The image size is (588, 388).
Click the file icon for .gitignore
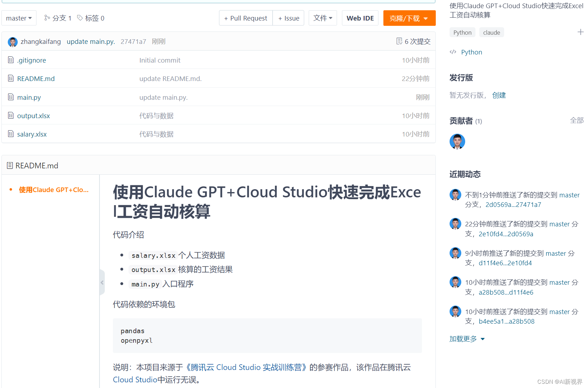pyautogui.click(x=11, y=60)
